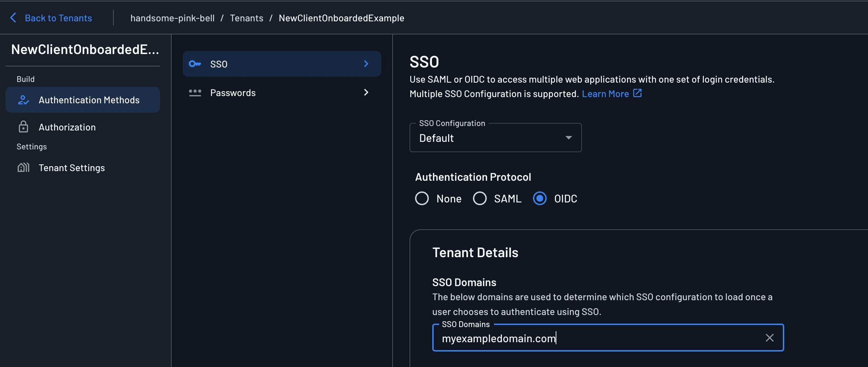Viewport: 868px width, 367px height.
Task: Click the back arrow icon beside Back to Tenants
Action: (x=13, y=18)
